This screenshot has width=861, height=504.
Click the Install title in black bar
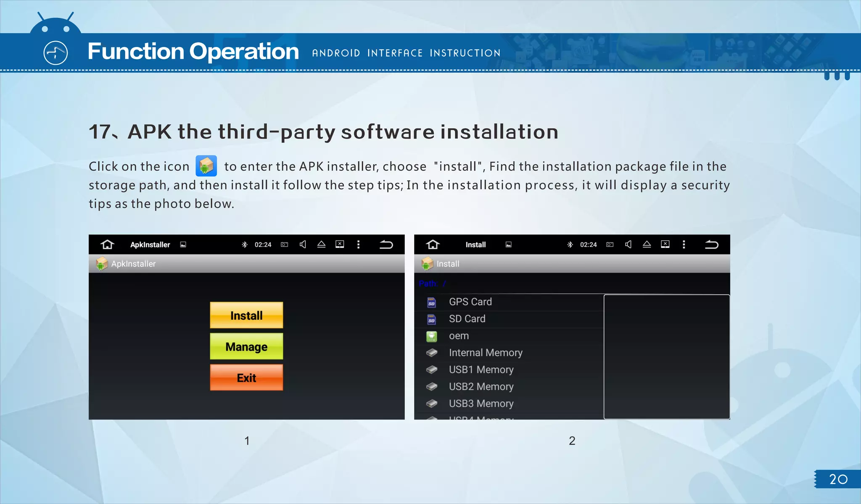(475, 244)
